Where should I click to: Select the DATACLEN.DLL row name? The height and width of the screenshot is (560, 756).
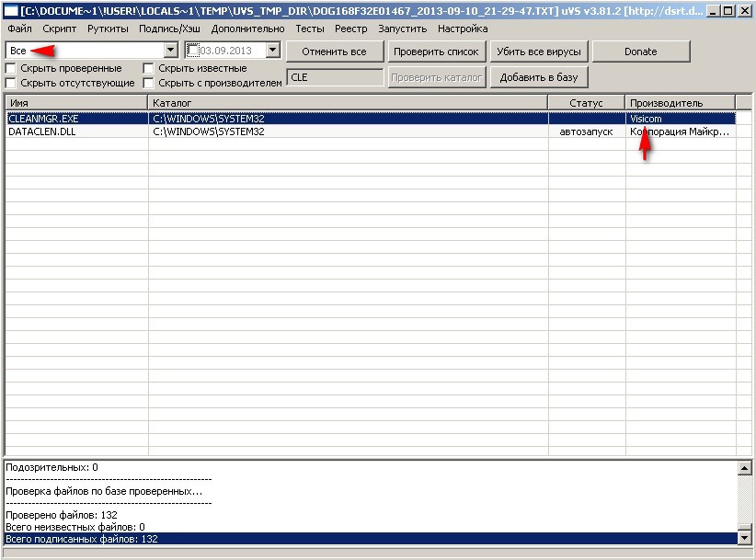pos(42,131)
